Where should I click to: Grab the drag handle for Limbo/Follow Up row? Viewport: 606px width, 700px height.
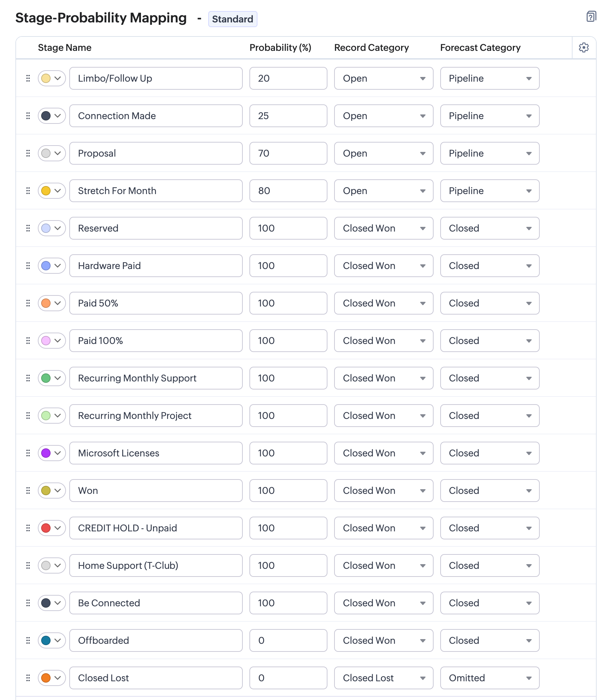28,78
